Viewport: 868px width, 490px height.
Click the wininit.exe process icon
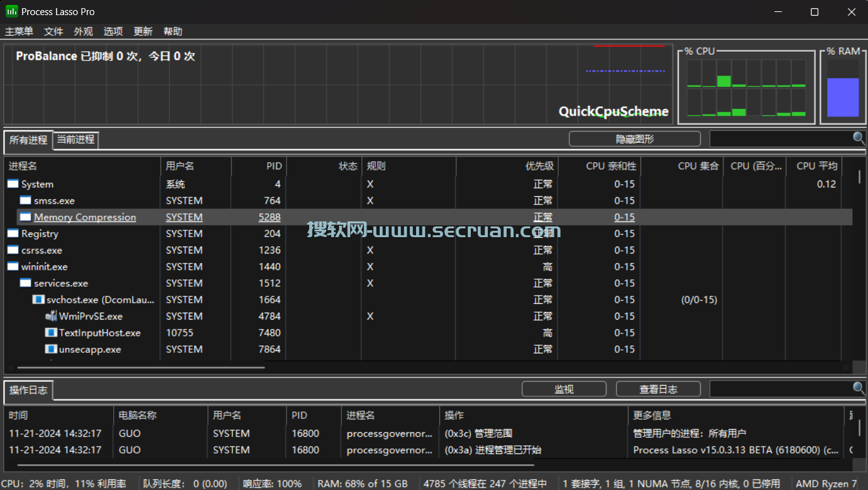click(13, 267)
